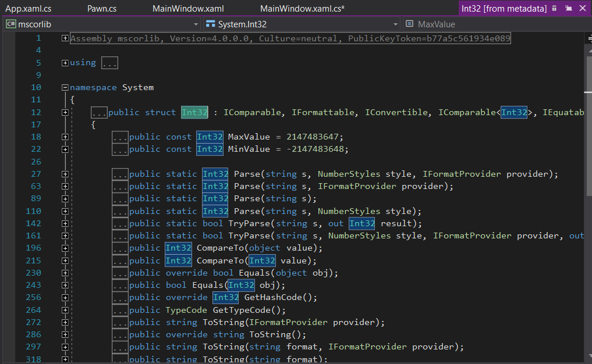592x364 pixels.
Task: Open the App.xaml.cs tab
Action: [x=29, y=9]
